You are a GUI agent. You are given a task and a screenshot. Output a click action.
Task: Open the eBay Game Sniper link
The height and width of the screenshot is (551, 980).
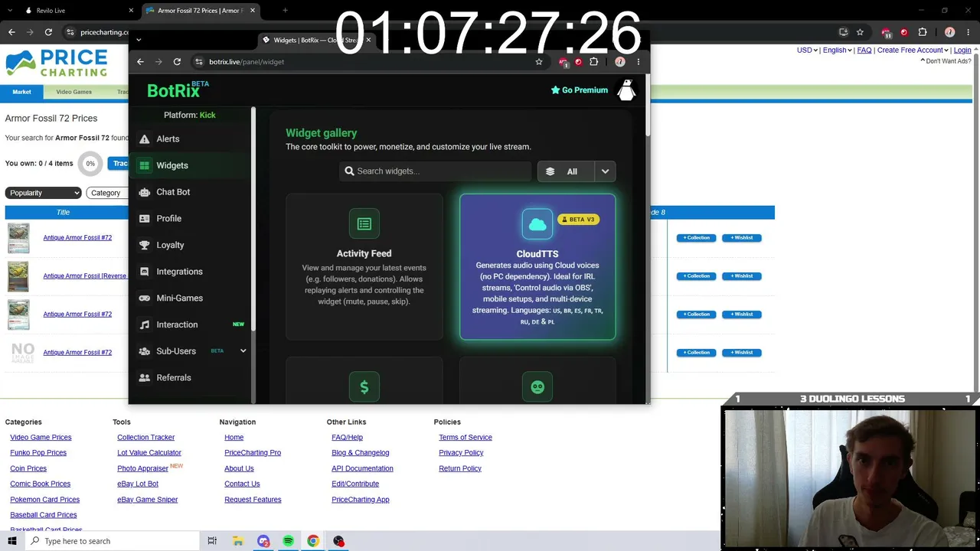[x=147, y=500]
